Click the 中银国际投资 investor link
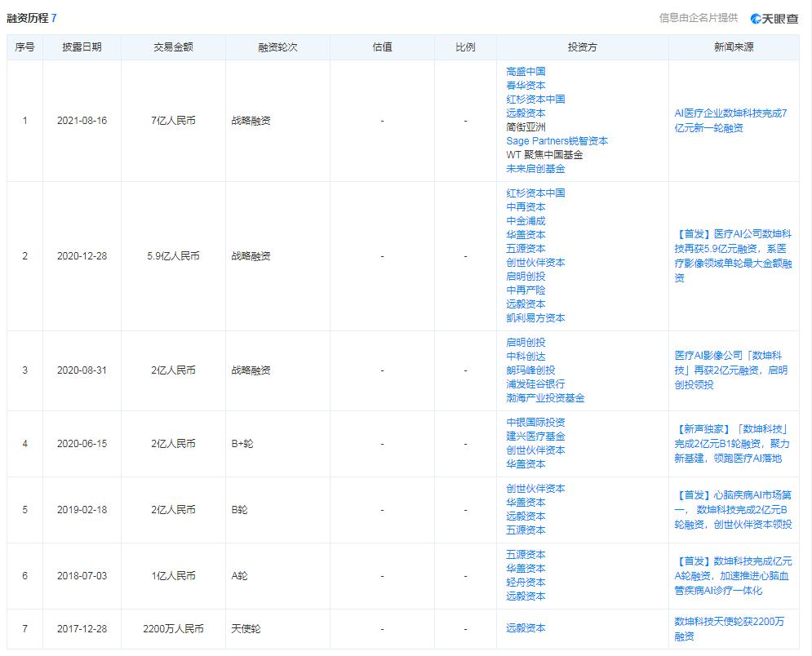The height and width of the screenshot is (656, 812). pos(535,423)
